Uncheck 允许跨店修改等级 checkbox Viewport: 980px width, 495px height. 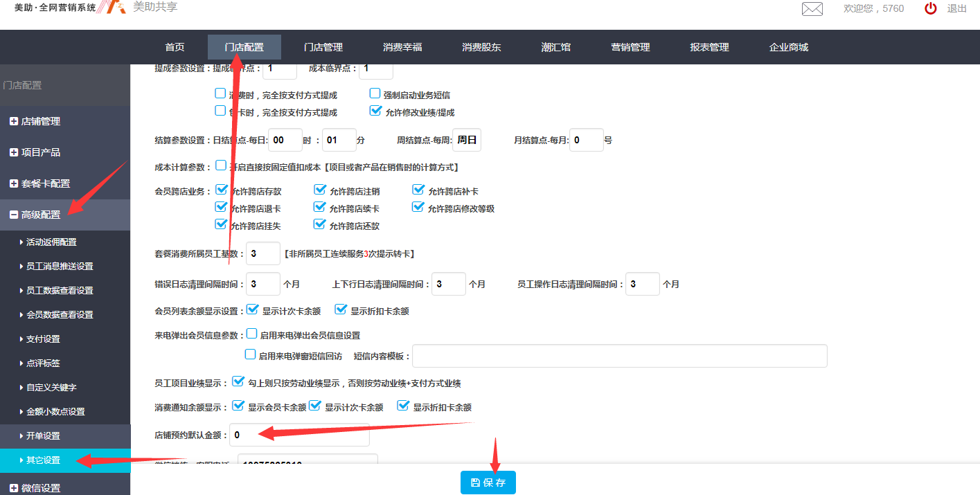pos(418,206)
